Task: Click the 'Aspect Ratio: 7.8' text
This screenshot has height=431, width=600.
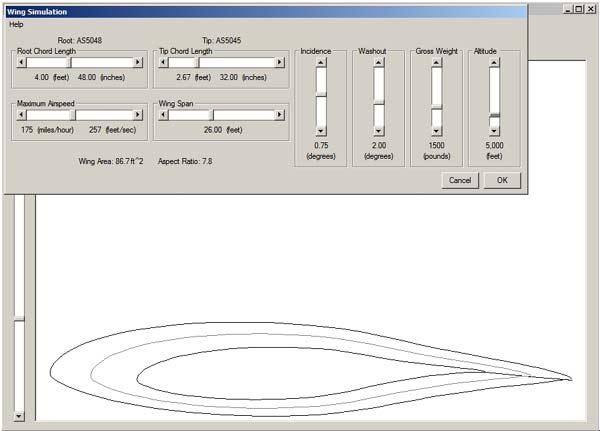Action: pos(185,162)
